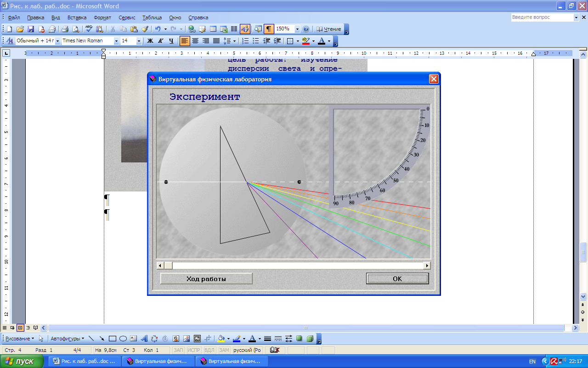Open Word Help question mark icon
The height and width of the screenshot is (368, 588).
(x=306, y=29)
